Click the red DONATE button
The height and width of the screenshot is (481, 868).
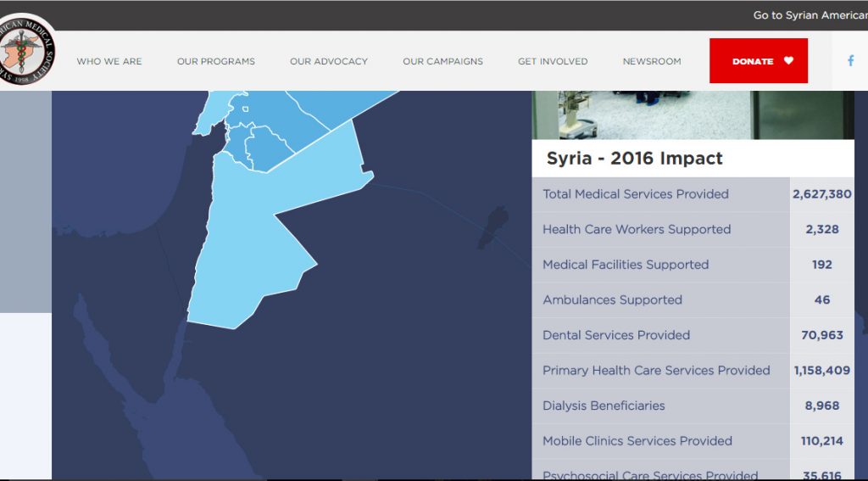click(x=759, y=60)
